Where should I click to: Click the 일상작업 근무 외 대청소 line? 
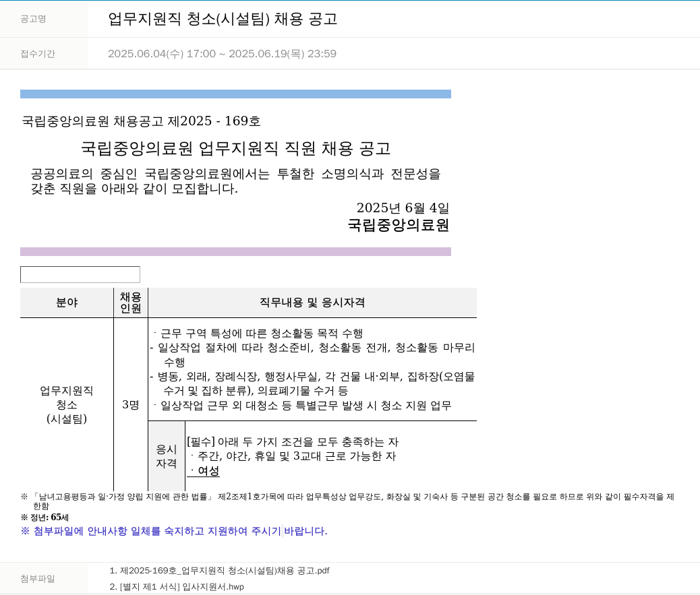pos(302,406)
